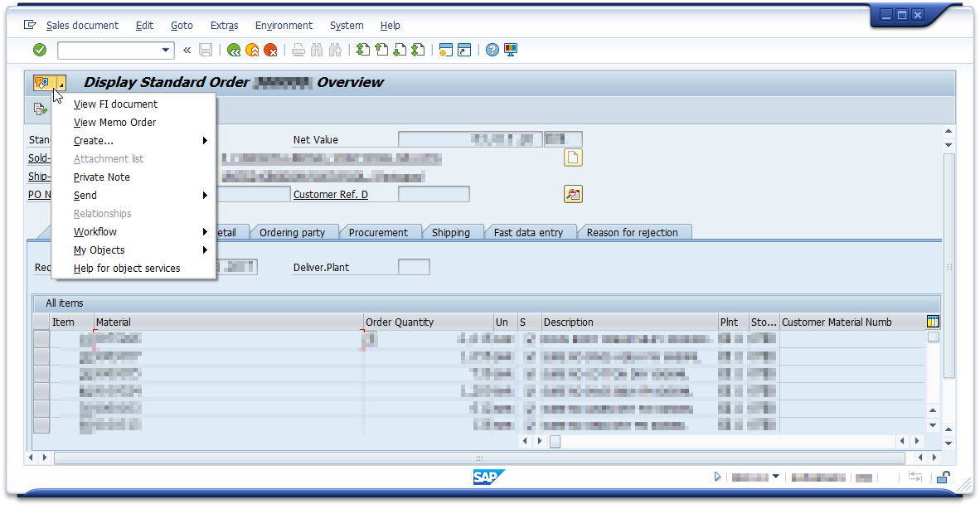The height and width of the screenshot is (509, 980).
Task: Click the Generate Shortcut icon
Action: 464,50
